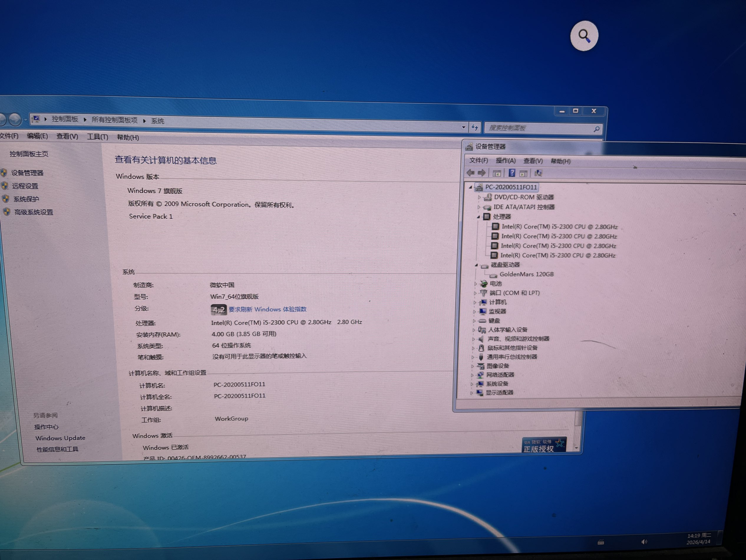Click the forward arrow in Device Manager toolbar

[482, 173]
